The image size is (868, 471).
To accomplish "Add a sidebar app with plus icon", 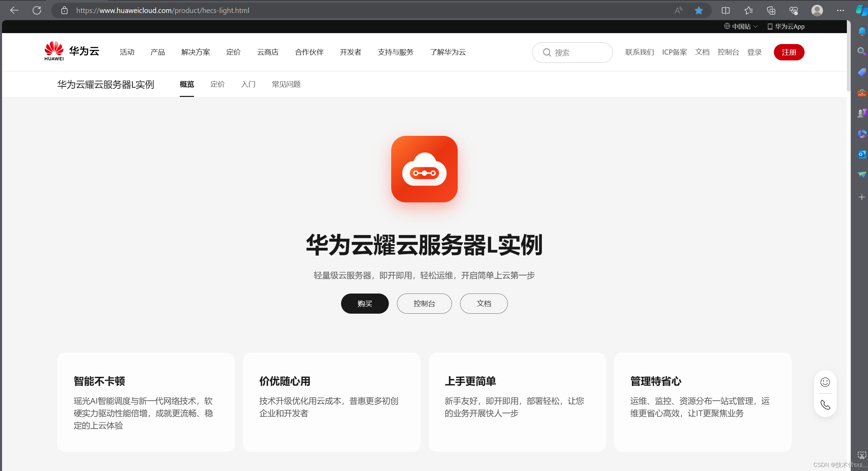I will (x=862, y=197).
